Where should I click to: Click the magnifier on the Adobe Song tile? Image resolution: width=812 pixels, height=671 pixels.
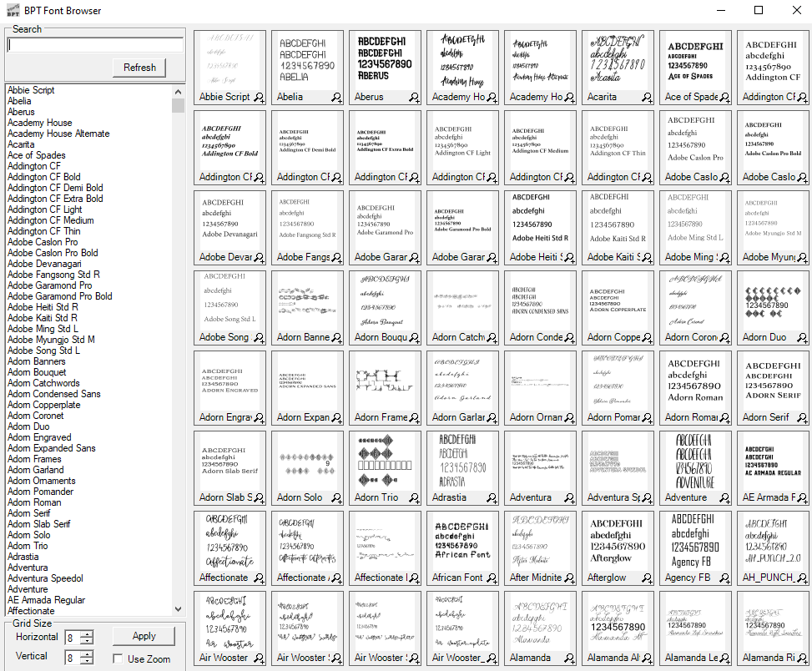[259, 337]
